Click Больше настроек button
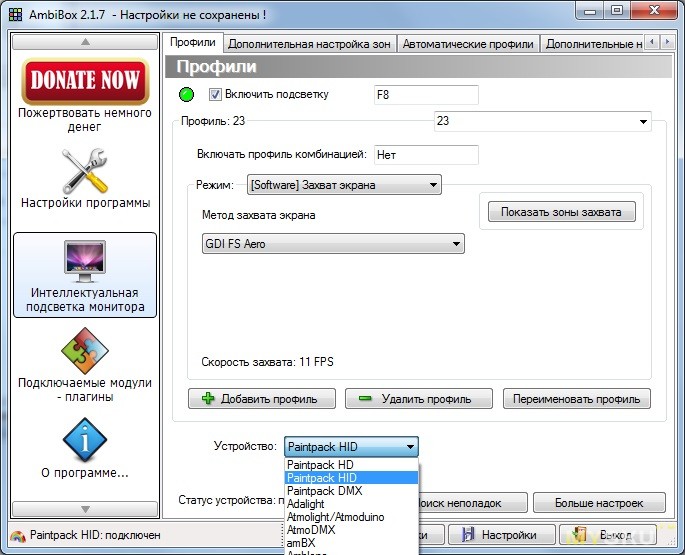 pos(599,503)
